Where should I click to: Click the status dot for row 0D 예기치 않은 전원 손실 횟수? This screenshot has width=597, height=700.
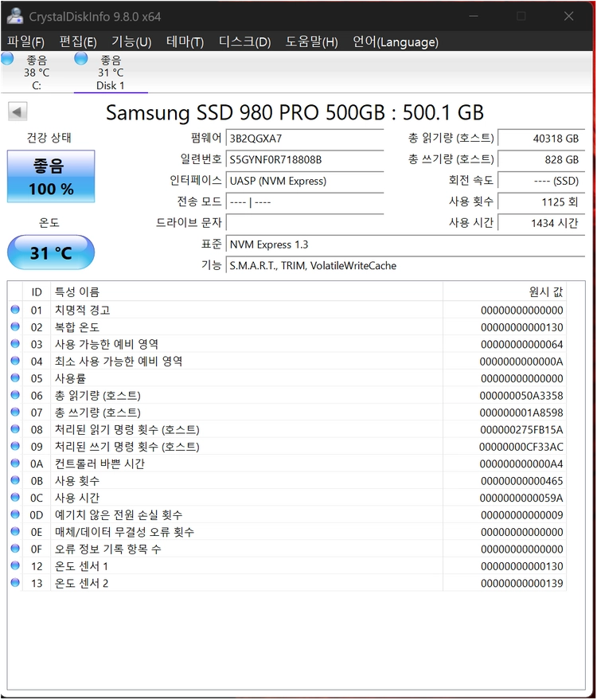[x=15, y=514]
